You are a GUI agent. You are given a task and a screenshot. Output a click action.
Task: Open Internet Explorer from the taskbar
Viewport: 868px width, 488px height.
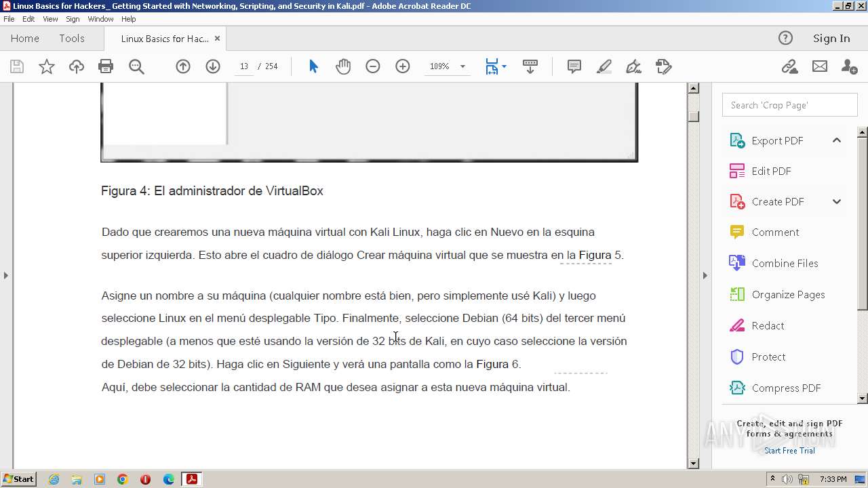point(54,479)
